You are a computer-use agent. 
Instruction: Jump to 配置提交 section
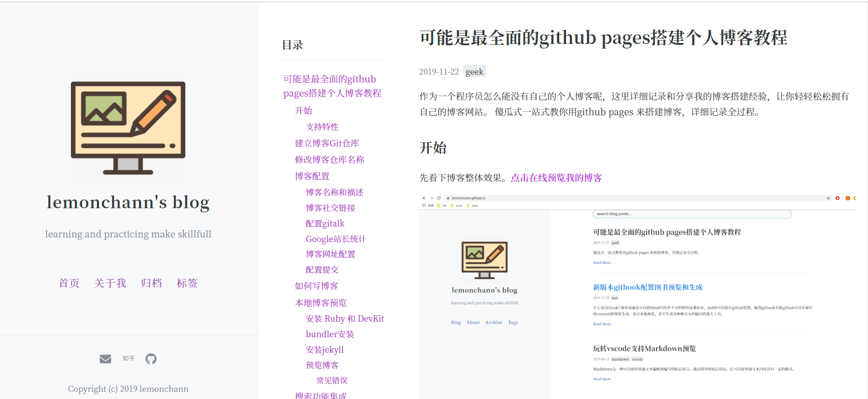322,270
